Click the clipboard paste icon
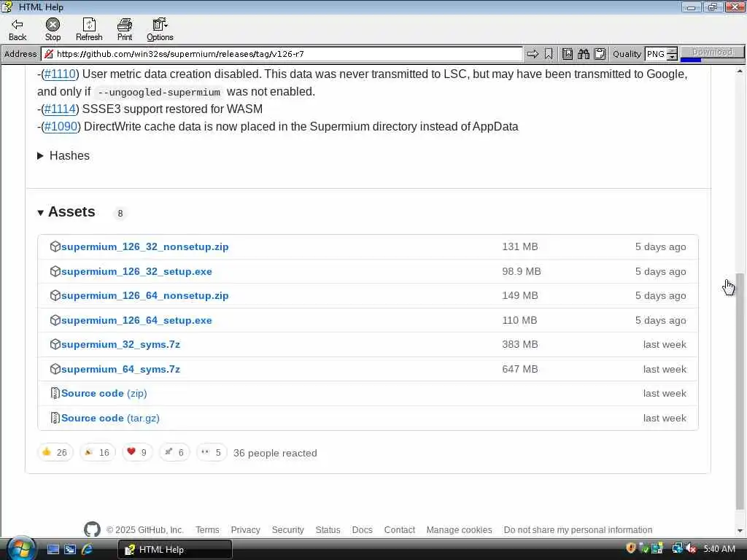Viewport: 747px width, 560px height. pyautogui.click(x=600, y=54)
